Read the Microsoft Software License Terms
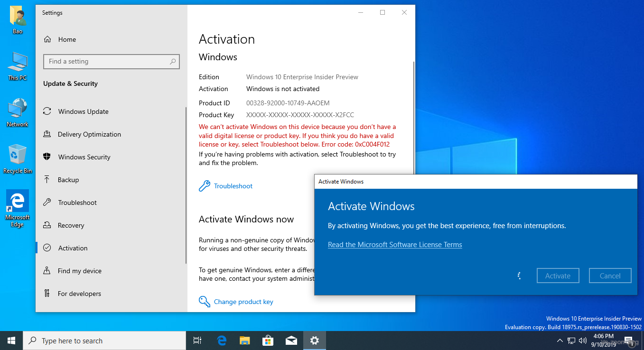Screen dimensions: 644x350 pos(395,245)
